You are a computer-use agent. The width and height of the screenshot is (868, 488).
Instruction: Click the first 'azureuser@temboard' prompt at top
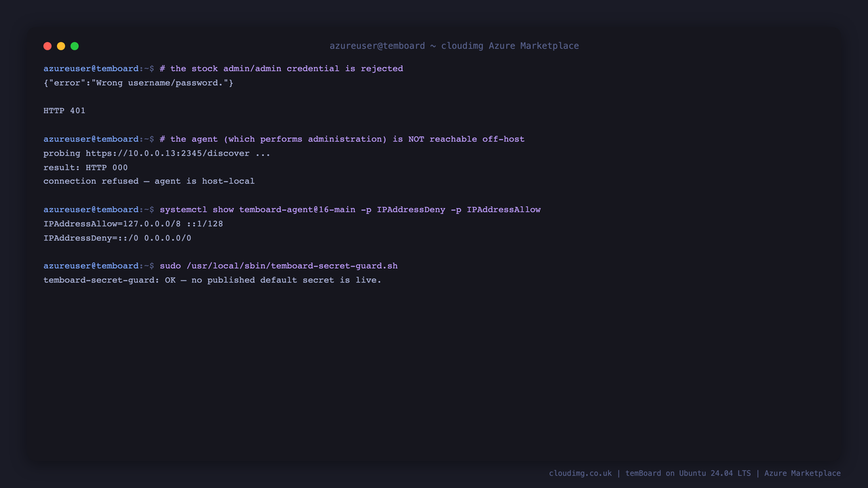pos(91,68)
